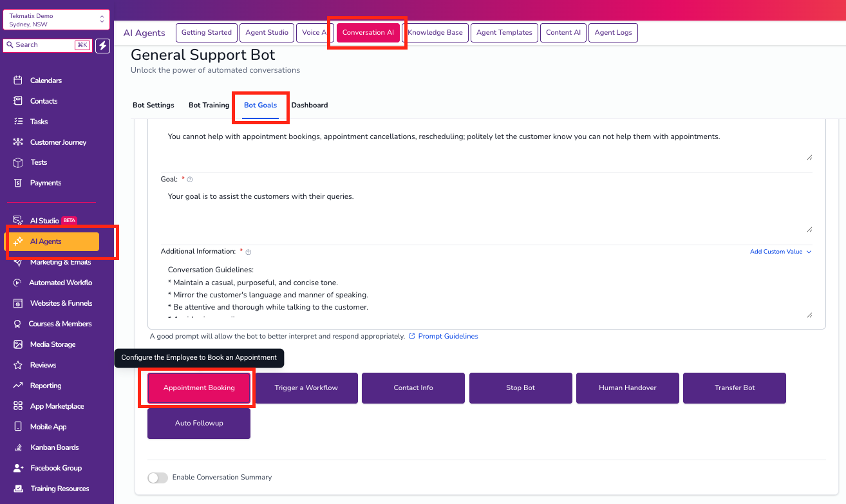Click the Customer Journey sidebar icon
The height and width of the screenshot is (504, 846).
click(x=17, y=142)
